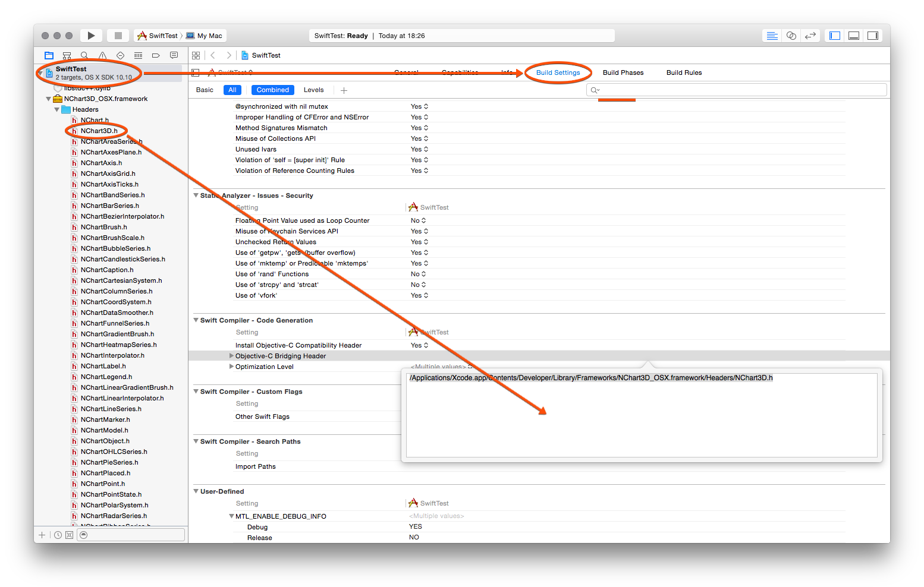Open the Issue navigator warning icon
Image resolution: width=924 pixels, height=587 pixels.
pyautogui.click(x=102, y=55)
